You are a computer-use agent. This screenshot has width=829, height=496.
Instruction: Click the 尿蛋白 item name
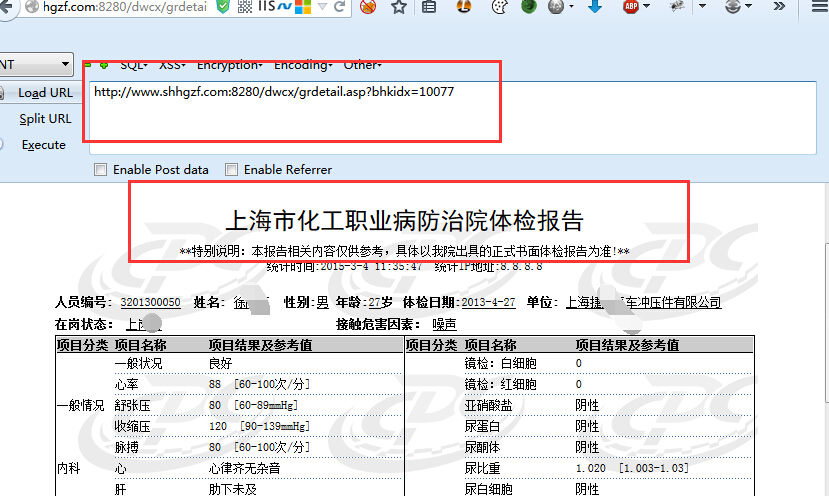pyautogui.click(x=482, y=426)
